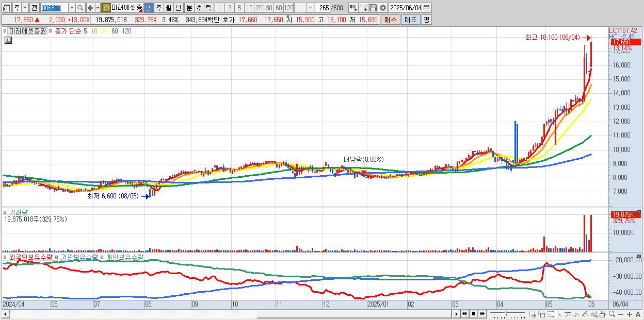Image resolution: width=644 pixels, height=320 pixels.
Task: Click the magnifier zoom icon at bottom
Action: point(612,314)
